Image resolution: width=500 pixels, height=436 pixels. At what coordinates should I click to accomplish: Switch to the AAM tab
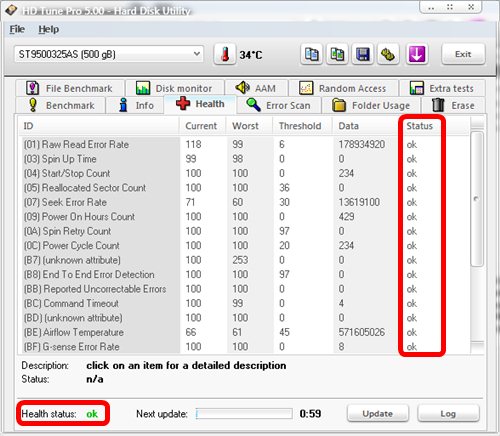point(256,88)
